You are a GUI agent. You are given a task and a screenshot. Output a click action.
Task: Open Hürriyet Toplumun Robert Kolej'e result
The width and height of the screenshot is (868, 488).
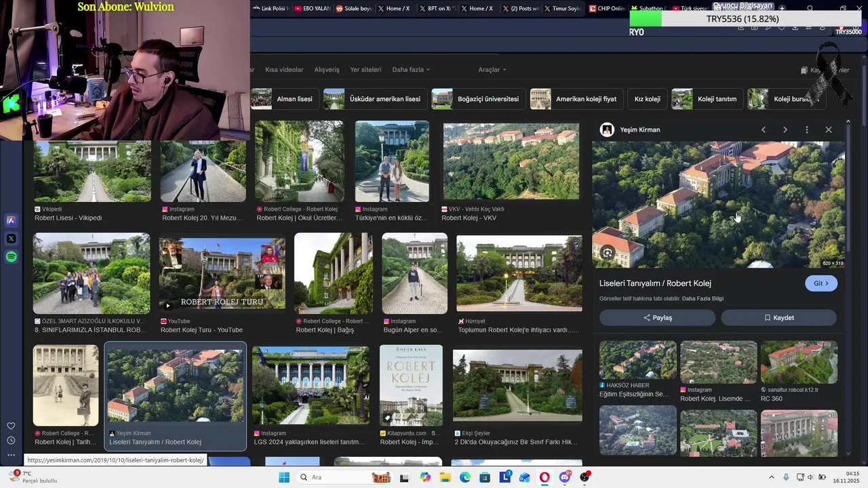[x=519, y=274]
